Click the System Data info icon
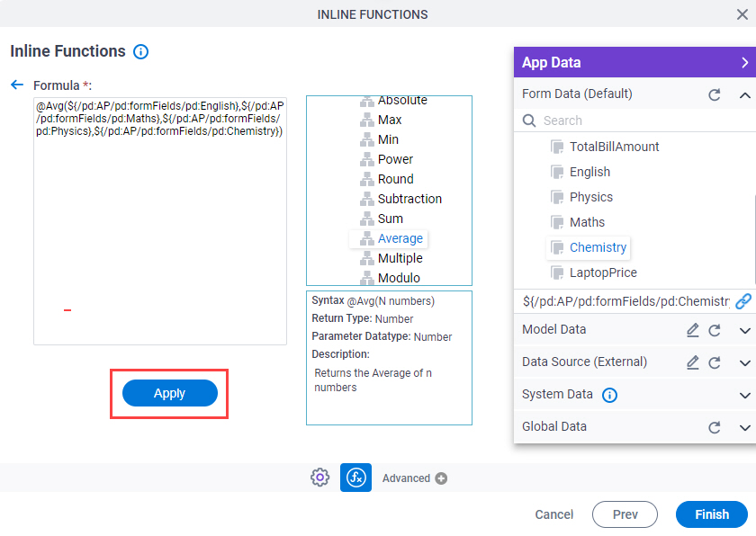The height and width of the screenshot is (536, 756). [x=609, y=395]
